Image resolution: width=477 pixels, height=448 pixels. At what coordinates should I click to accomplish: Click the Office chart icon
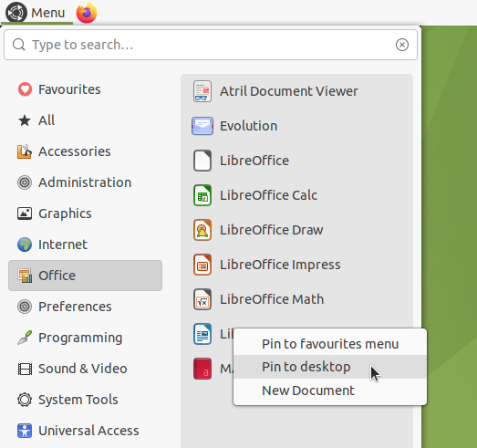pos(25,276)
